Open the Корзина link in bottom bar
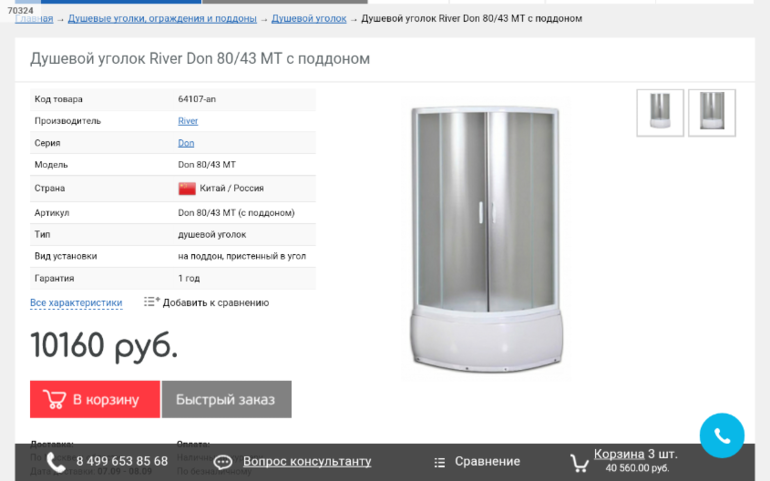770x481 pixels. (619, 454)
